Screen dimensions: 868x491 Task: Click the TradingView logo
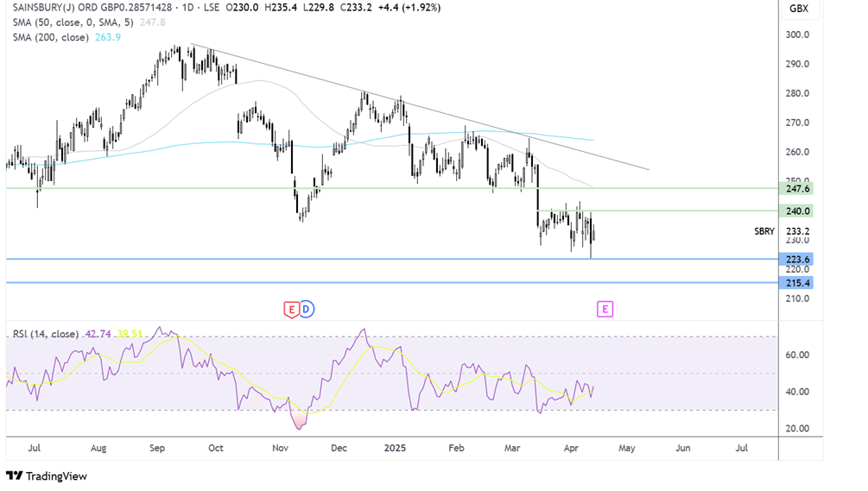click(x=47, y=476)
